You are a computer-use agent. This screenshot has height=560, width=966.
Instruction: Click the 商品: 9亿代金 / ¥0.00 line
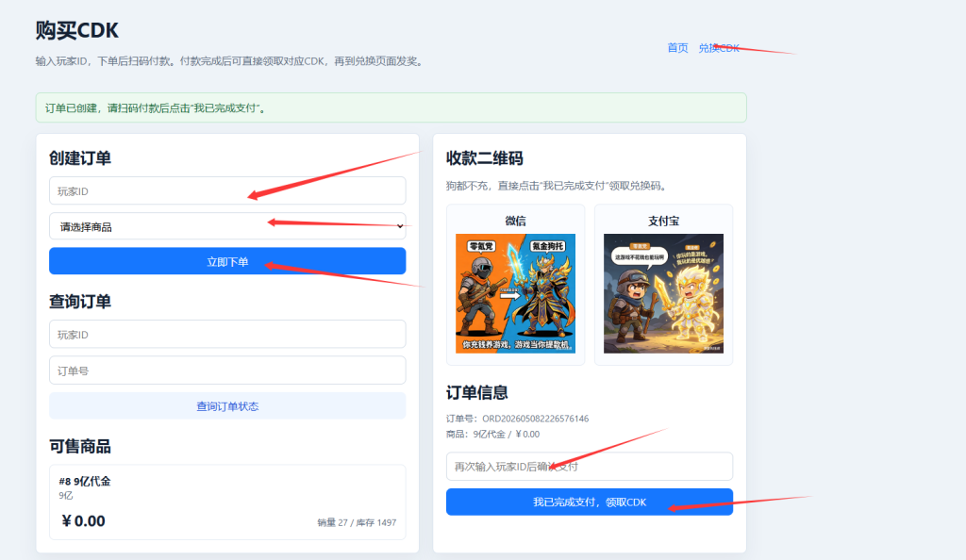pyautogui.click(x=492, y=434)
